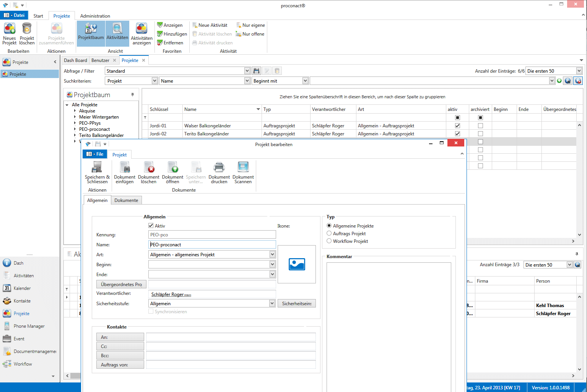The width and height of the screenshot is (587, 392).
Task: Enable the Nur offene filter
Action: pos(250,34)
